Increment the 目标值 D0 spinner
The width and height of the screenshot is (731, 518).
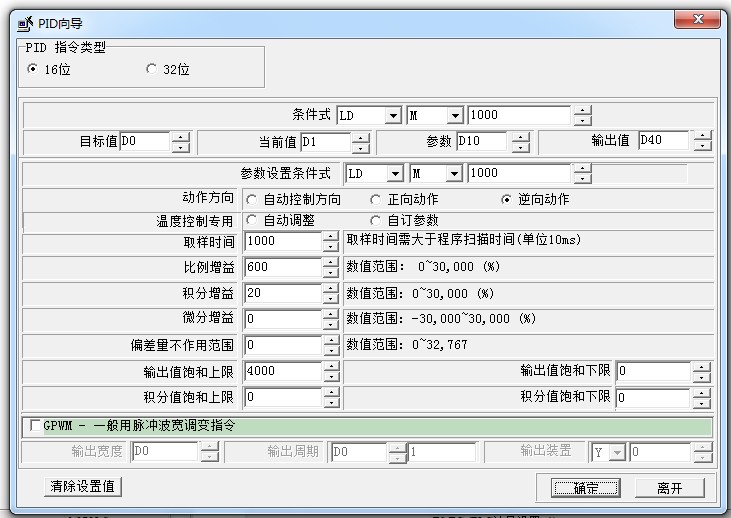[x=180, y=137]
